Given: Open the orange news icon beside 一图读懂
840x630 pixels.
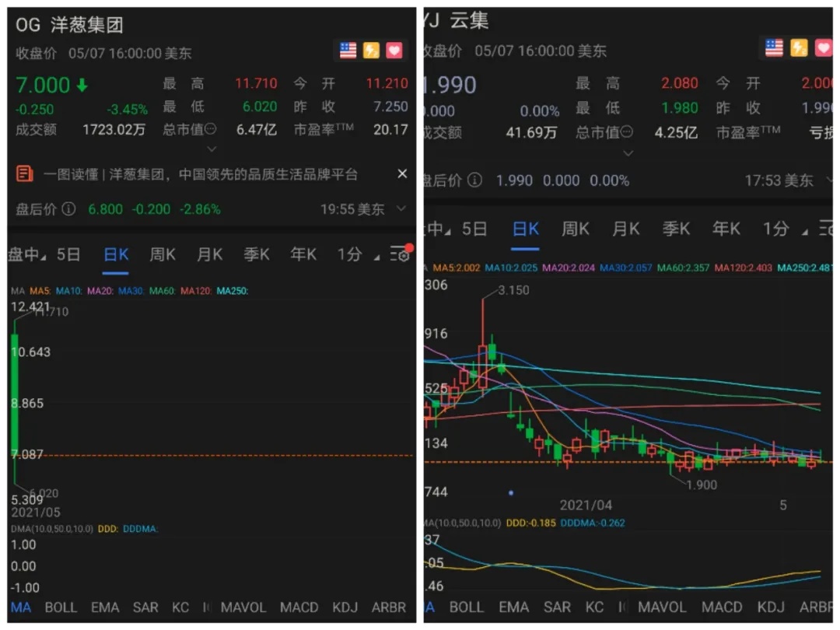Looking at the screenshot, I should 25,174.
